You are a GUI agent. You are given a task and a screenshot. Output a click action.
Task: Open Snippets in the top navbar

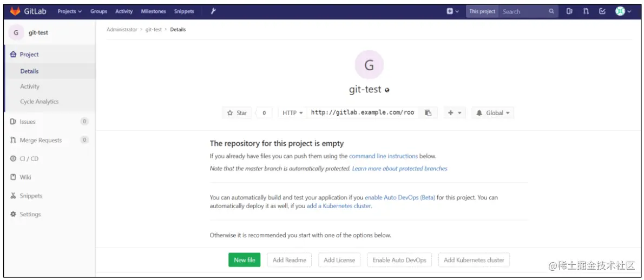184,11
